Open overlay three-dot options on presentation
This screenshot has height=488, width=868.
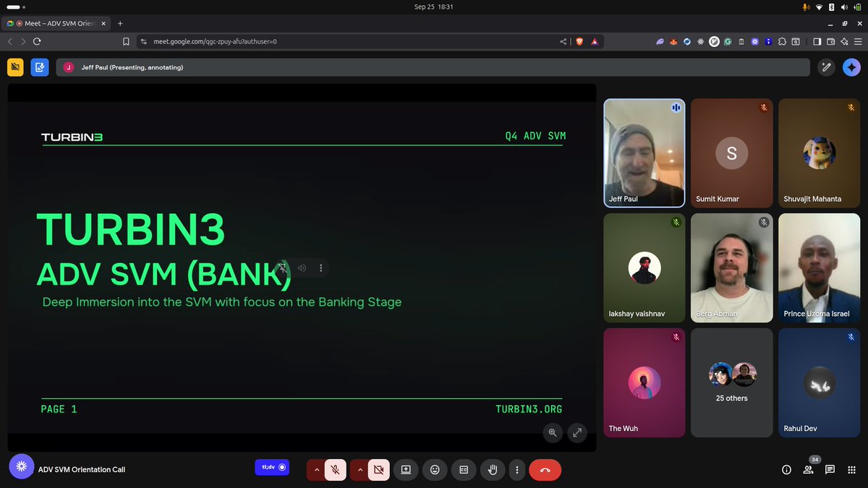click(320, 268)
